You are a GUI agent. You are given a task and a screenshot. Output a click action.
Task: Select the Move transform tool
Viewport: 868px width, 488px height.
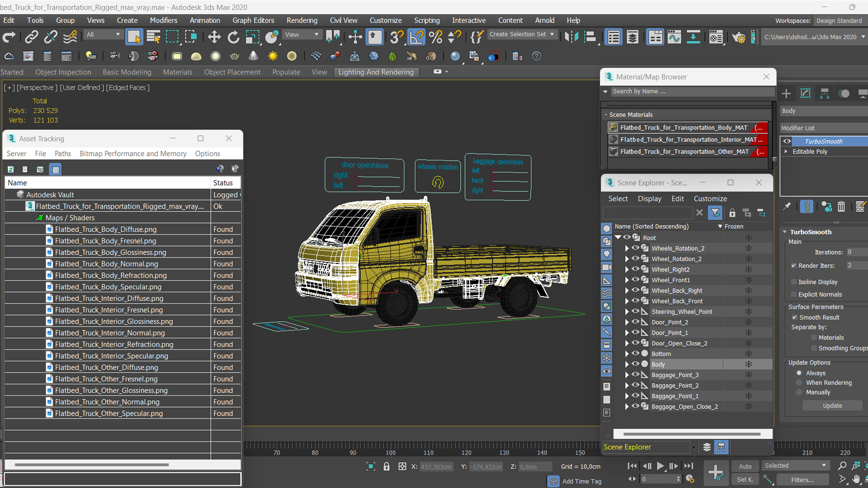click(x=214, y=37)
